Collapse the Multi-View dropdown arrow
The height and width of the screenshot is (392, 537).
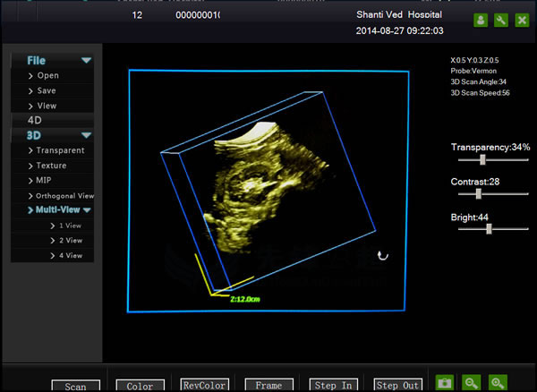click(87, 210)
